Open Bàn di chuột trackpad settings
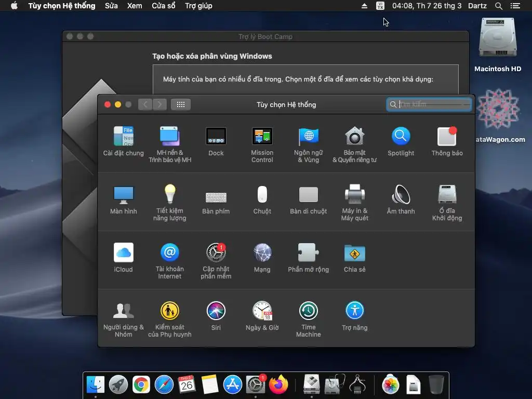This screenshot has width=532, height=399. [x=309, y=199]
